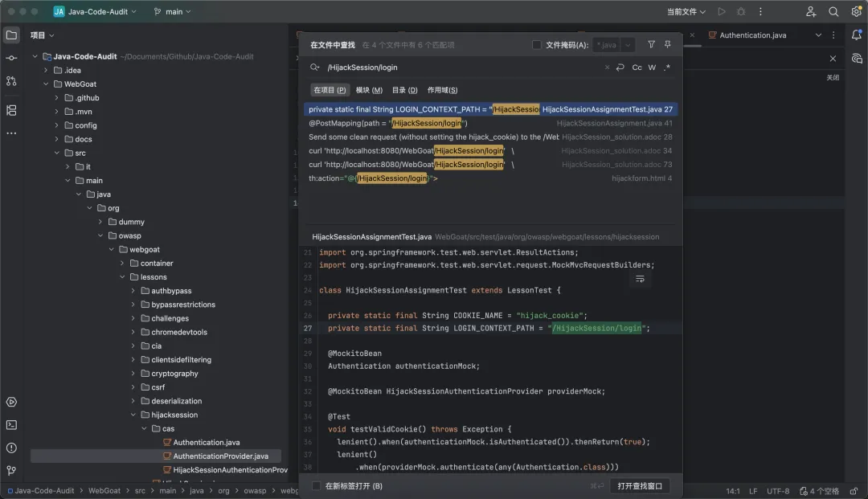868x499 pixels.
Task: Open the Services tool window icon
Action: pos(11,403)
